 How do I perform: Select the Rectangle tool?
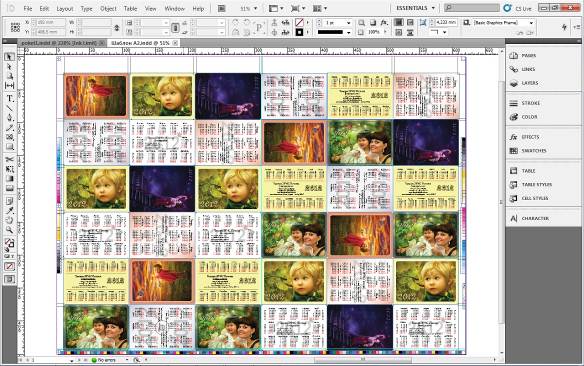click(9, 147)
